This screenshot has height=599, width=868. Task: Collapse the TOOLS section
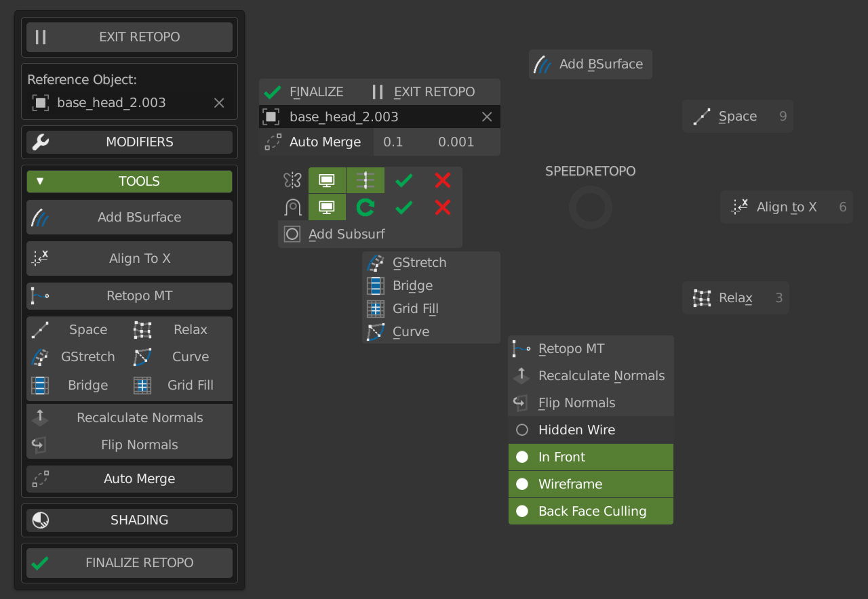[x=129, y=181]
